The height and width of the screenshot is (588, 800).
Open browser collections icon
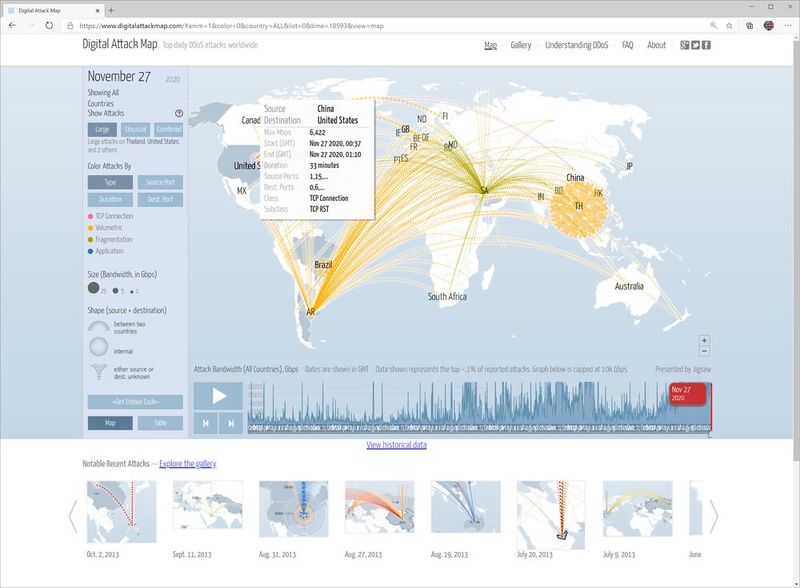(x=749, y=25)
